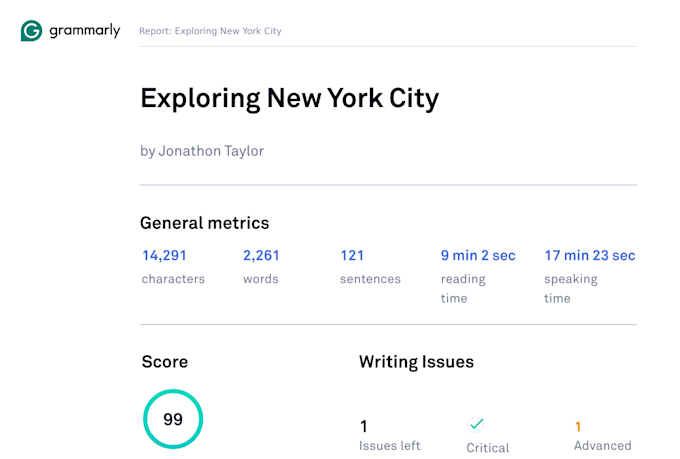Click the Score heading
The width and height of the screenshot is (680, 459).
pos(165,362)
